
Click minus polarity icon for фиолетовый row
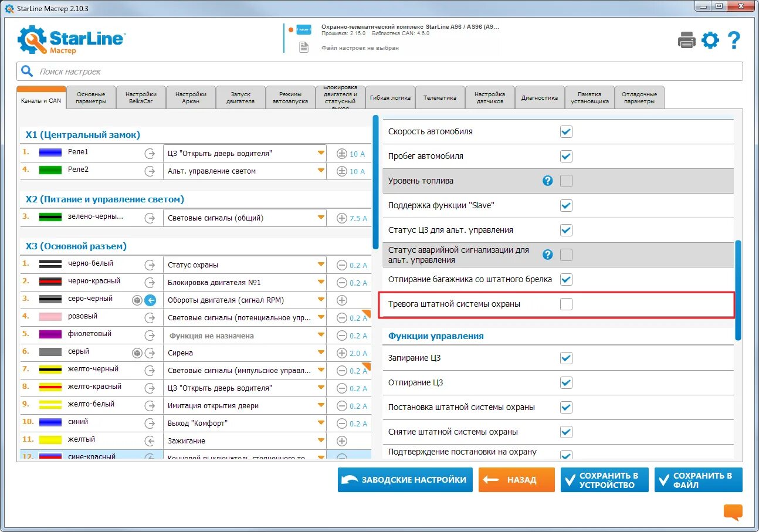342,336
